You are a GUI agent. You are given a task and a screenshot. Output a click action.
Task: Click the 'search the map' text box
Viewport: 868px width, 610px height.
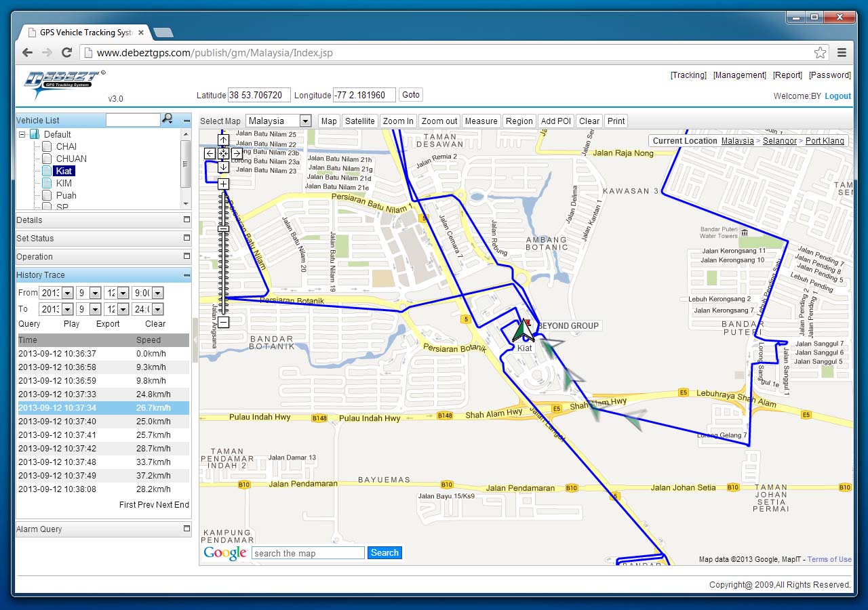[x=308, y=553]
